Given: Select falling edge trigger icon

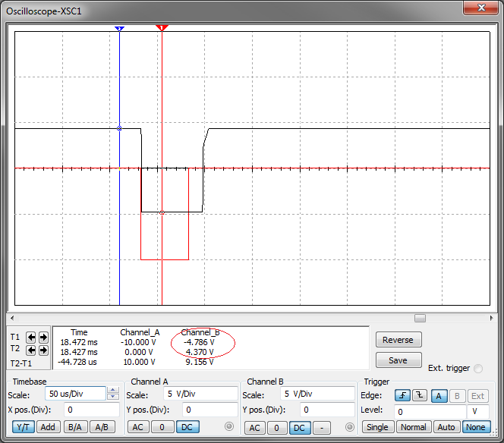Looking at the screenshot, I should coord(419,395).
